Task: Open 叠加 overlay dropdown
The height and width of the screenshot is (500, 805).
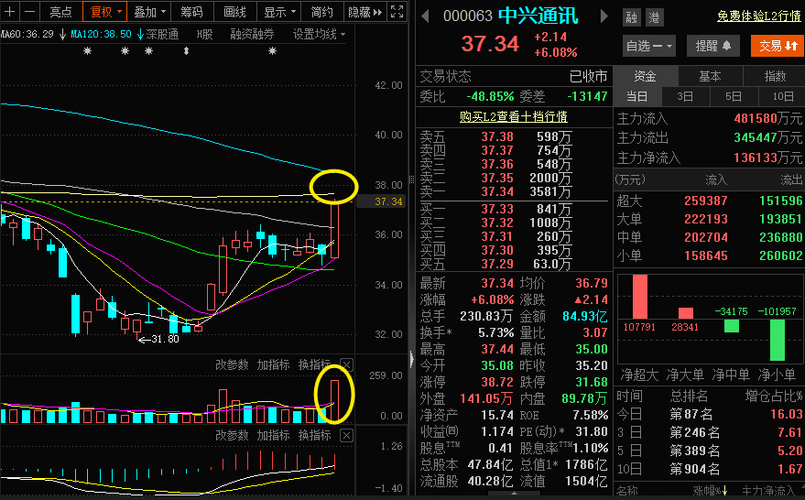Action: tap(149, 11)
